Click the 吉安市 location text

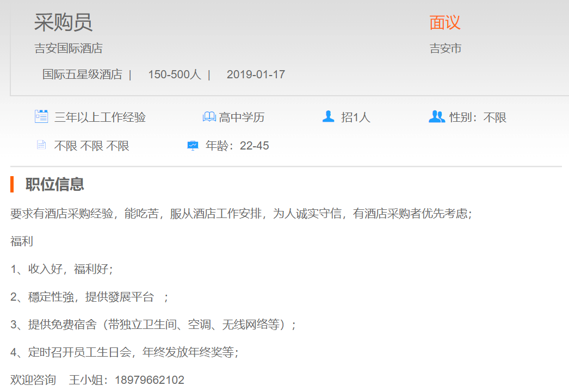(x=446, y=48)
